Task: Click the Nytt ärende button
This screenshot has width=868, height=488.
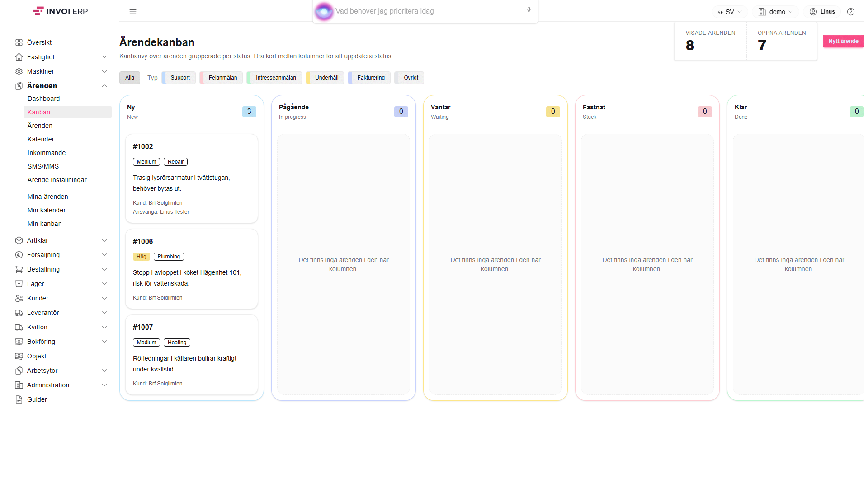Action: (x=843, y=41)
